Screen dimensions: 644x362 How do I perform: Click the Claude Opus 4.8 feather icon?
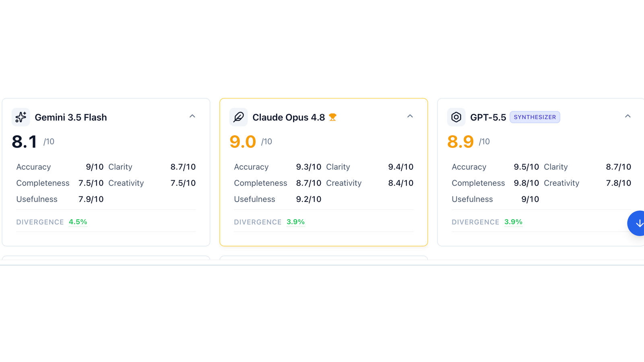[x=238, y=117]
